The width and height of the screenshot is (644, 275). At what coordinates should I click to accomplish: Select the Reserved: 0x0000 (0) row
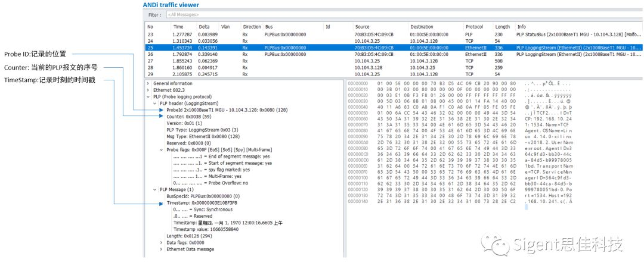[188, 143]
